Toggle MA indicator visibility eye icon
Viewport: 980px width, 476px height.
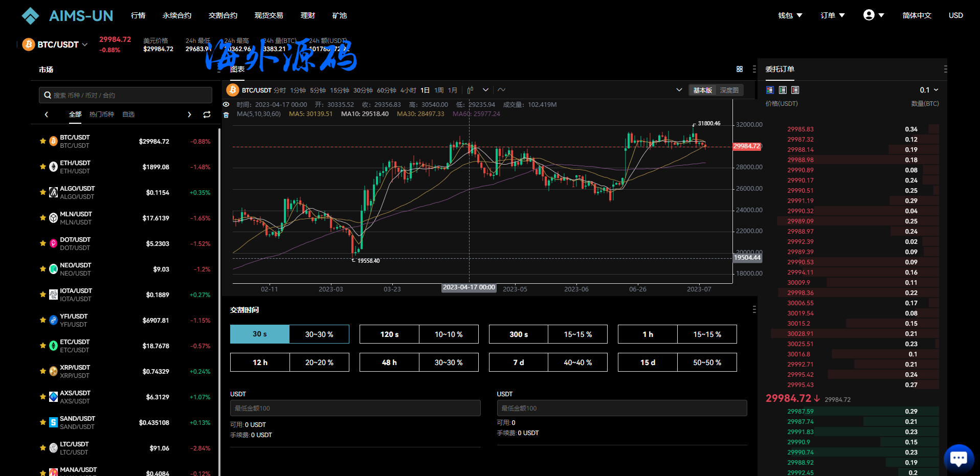226,104
